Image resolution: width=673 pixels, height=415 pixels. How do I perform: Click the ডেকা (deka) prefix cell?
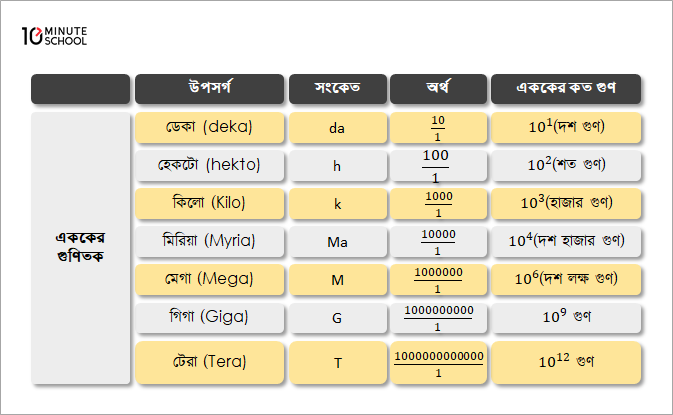pyautogui.click(x=209, y=127)
